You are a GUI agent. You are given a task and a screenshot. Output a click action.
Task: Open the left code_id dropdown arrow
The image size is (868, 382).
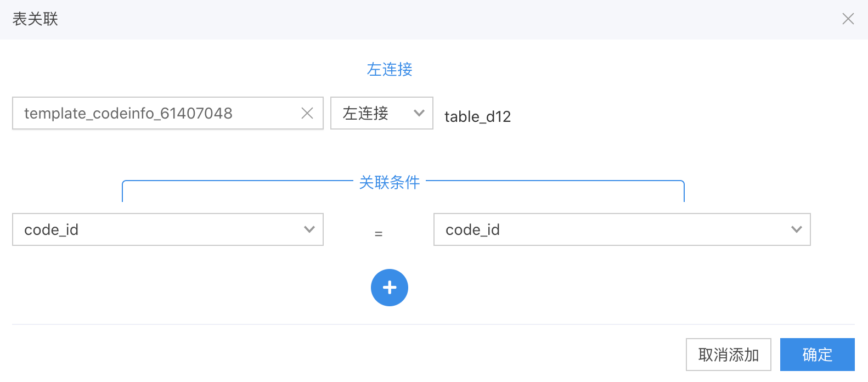pyautogui.click(x=309, y=229)
